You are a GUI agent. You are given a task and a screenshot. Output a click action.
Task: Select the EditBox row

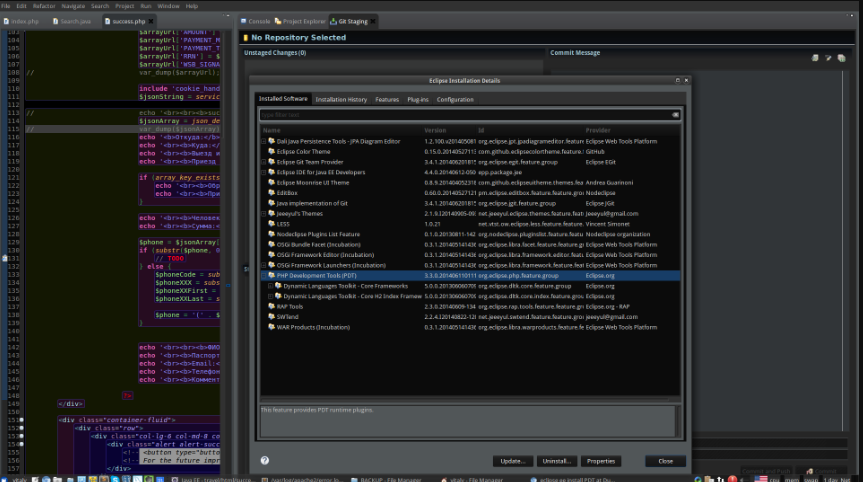click(471, 193)
